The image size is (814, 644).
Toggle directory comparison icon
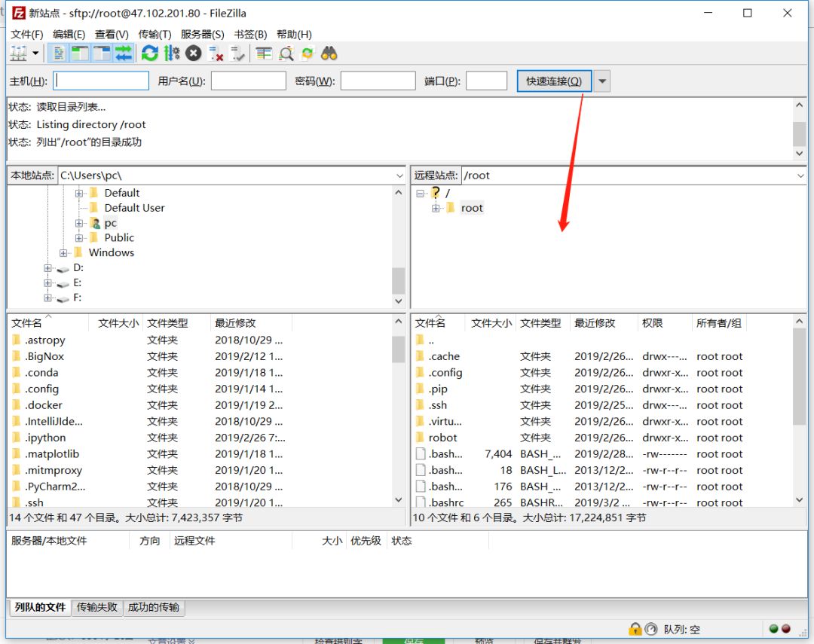click(x=286, y=53)
